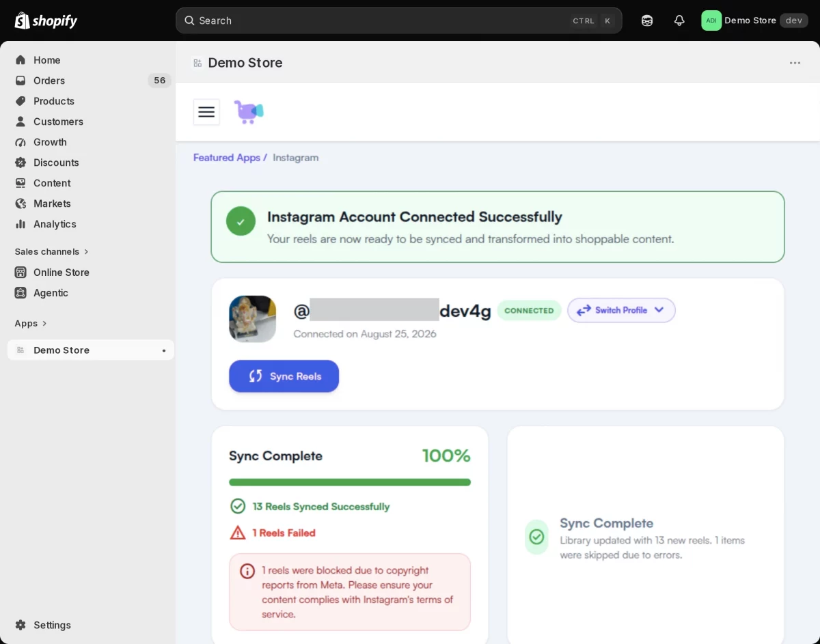Image resolution: width=820 pixels, height=644 pixels.
Task: Open the Sidekick assistant icon
Action: point(646,20)
